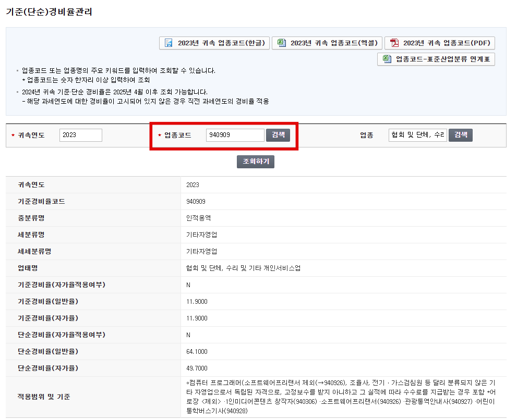Download 2023년 귀속 업종코드(엑셀) file

click(328, 43)
